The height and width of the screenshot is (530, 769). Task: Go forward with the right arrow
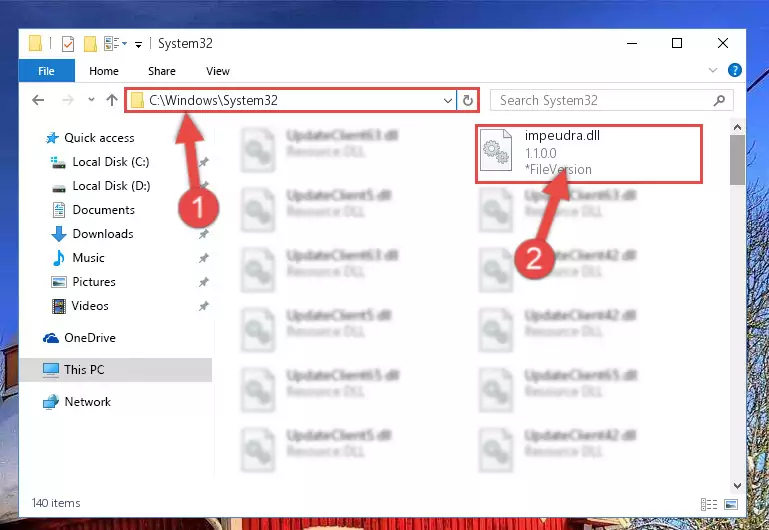[68, 101]
